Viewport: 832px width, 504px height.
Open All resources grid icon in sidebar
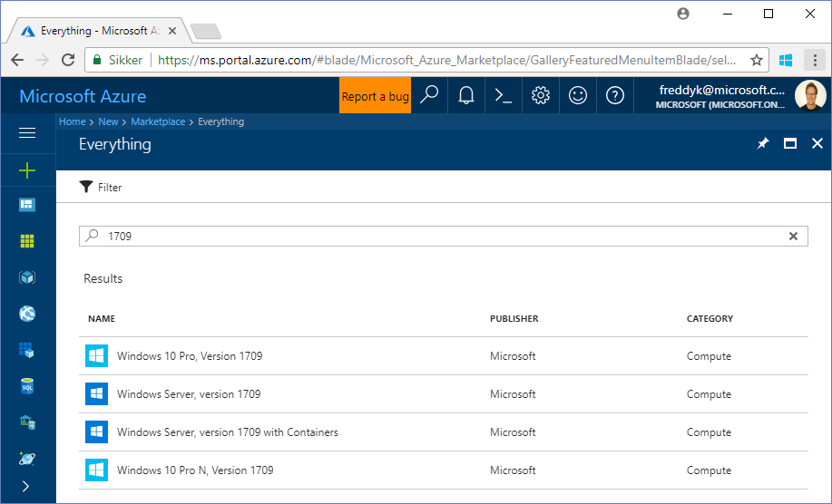pos(27,241)
